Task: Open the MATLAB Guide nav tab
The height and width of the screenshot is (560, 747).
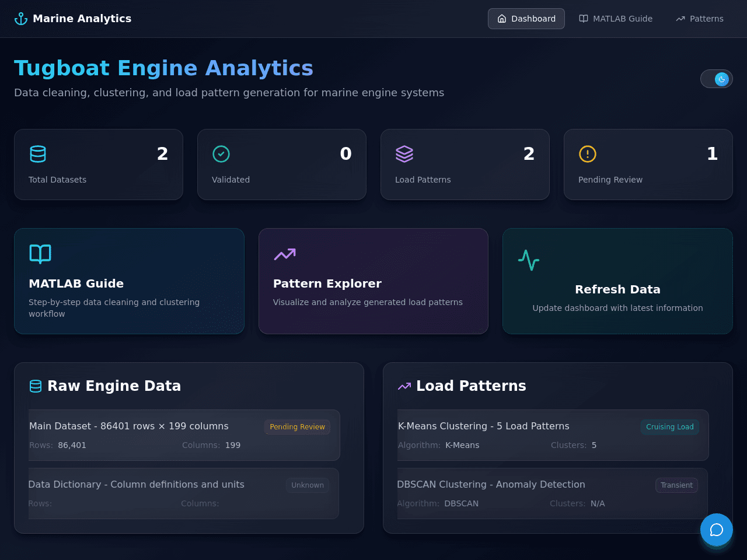Action: pos(616,19)
